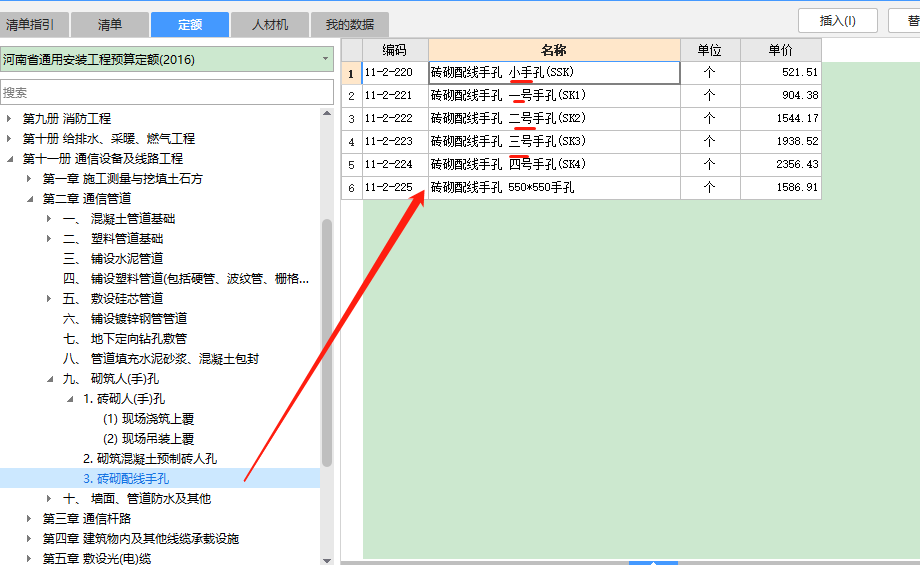This screenshot has height=565, width=920.
Task: Select 六、铺设镀锌钢管管道 tree item
Action: click(x=124, y=319)
